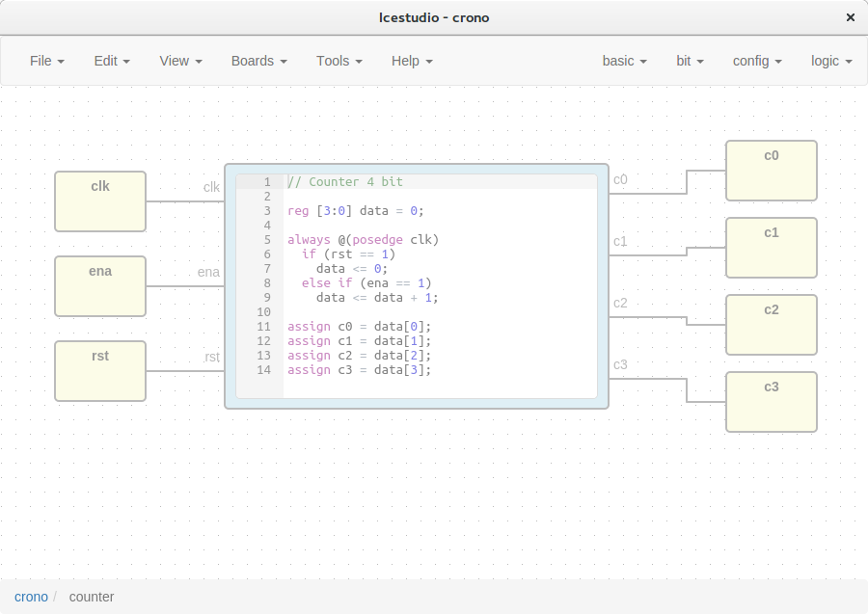Open the Help menu
Image resolution: width=868 pixels, height=614 pixels.
point(412,61)
